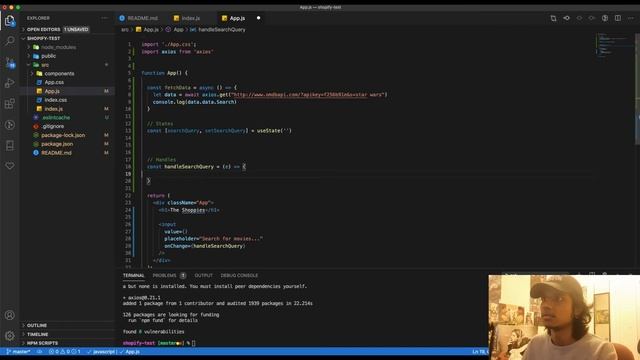This screenshot has height=360, width=640.
Task: Expand the Open Editors section
Action: click(x=68, y=29)
